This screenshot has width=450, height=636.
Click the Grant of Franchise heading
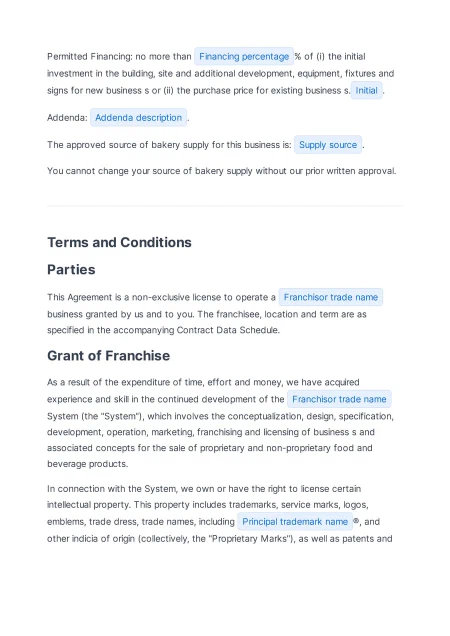coord(108,356)
